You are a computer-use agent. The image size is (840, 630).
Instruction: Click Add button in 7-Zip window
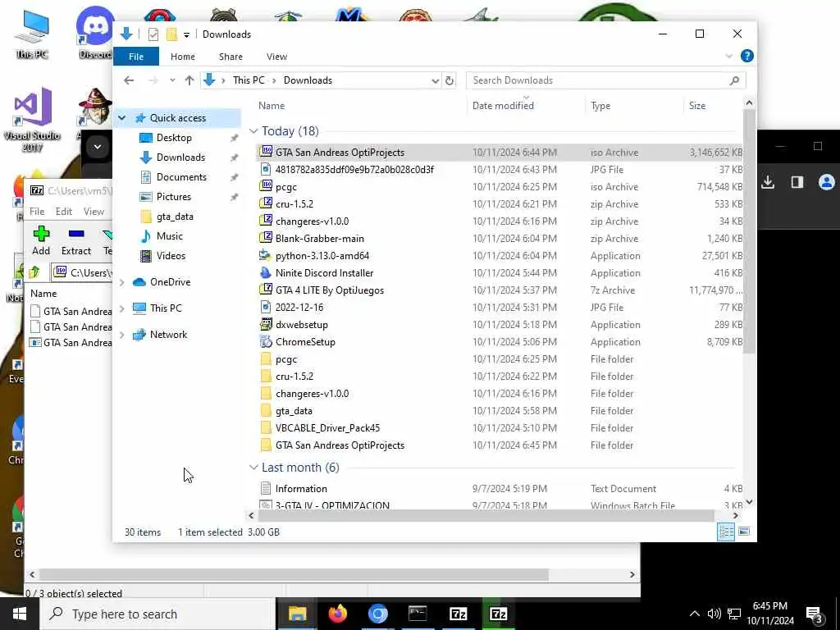click(x=41, y=240)
